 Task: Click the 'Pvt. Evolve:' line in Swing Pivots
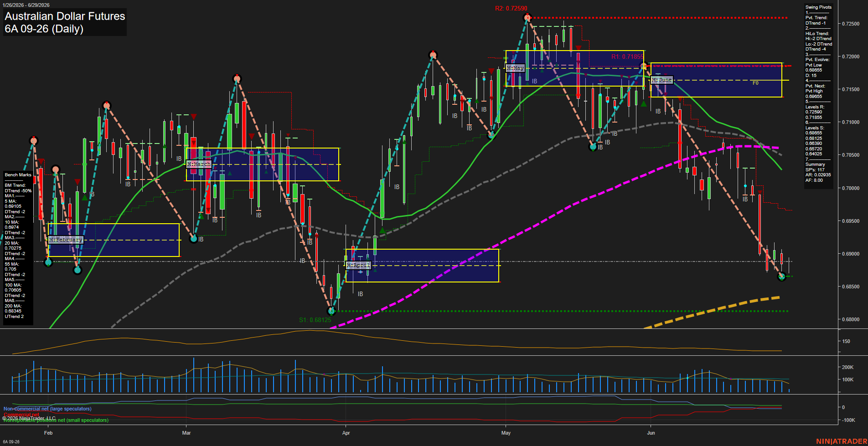(x=817, y=60)
